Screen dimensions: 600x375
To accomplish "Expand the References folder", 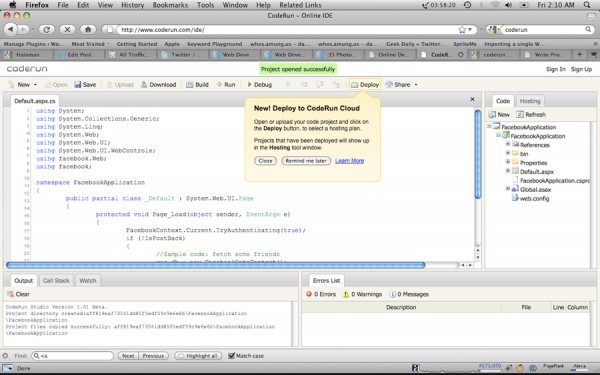I will pos(508,144).
